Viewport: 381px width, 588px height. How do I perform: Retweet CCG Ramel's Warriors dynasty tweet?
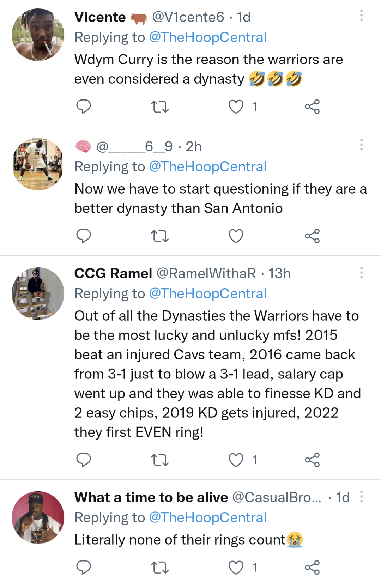coord(159,460)
